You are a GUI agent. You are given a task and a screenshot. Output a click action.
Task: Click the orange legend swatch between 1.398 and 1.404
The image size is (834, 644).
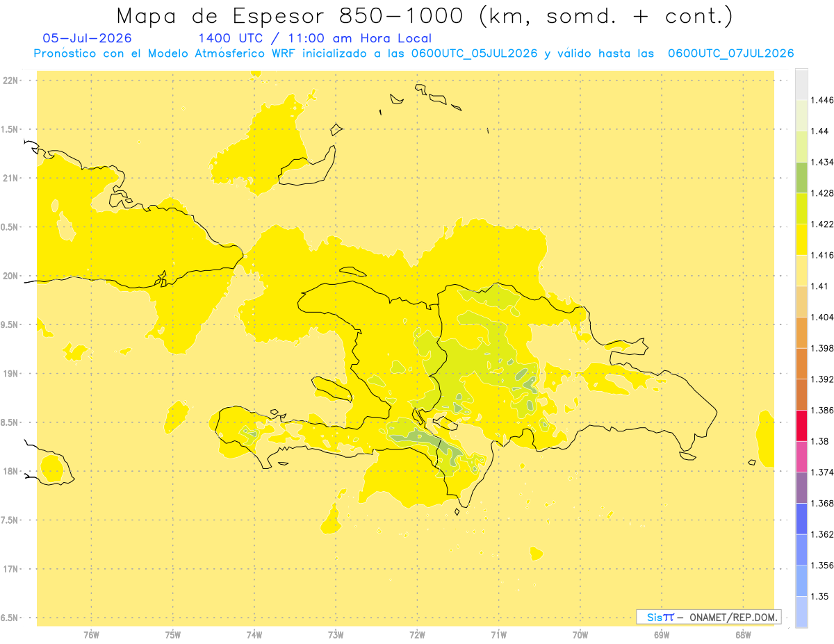click(x=801, y=333)
